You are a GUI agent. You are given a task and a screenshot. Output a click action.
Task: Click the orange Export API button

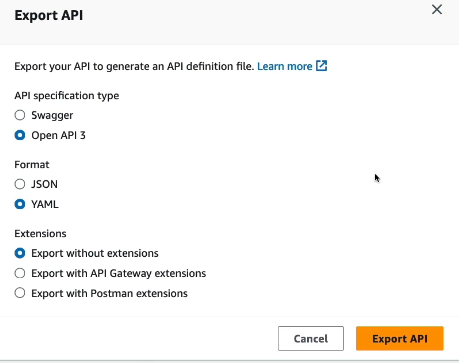(400, 338)
